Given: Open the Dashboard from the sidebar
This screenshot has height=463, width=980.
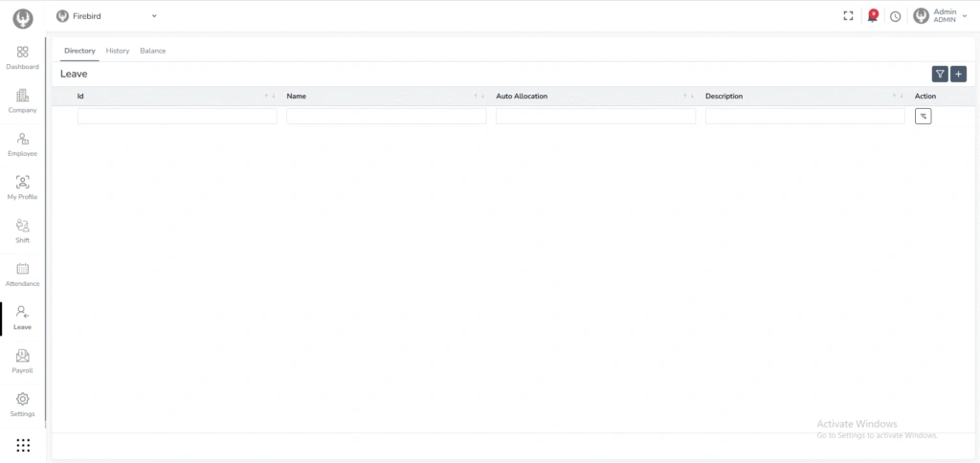Looking at the screenshot, I should tap(22, 57).
